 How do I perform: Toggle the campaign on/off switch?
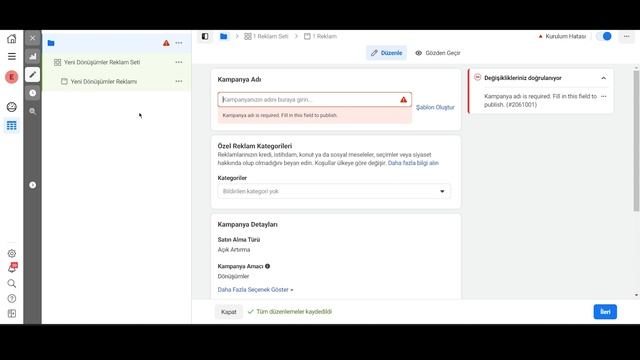point(604,36)
